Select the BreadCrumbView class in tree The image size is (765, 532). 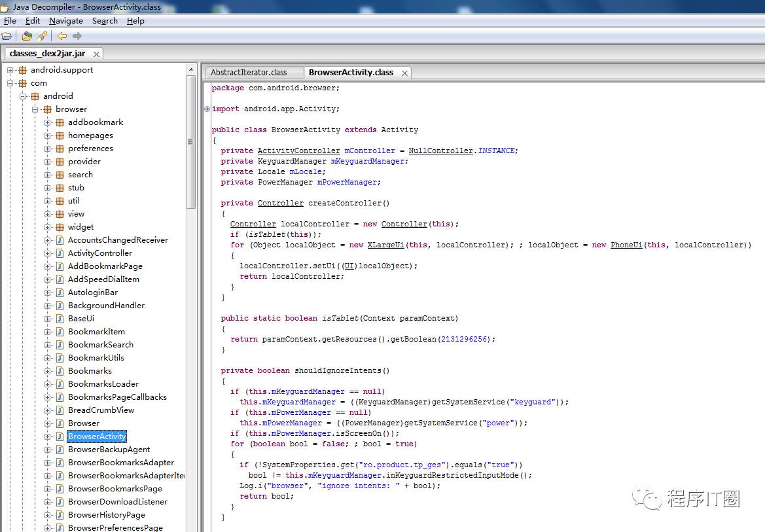coord(101,410)
